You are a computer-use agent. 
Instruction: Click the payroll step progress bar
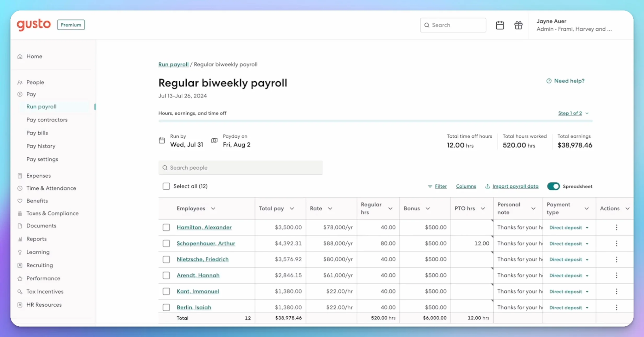375,121
